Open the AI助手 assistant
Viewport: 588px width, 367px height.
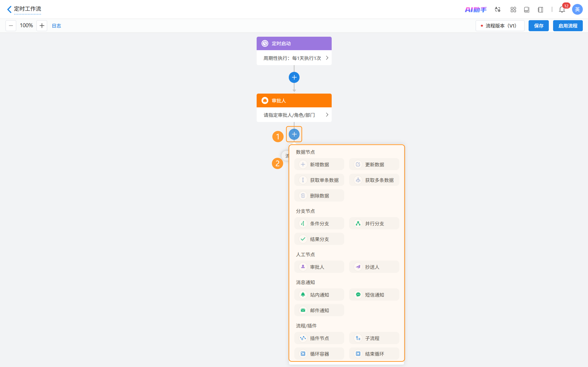[x=475, y=9]
